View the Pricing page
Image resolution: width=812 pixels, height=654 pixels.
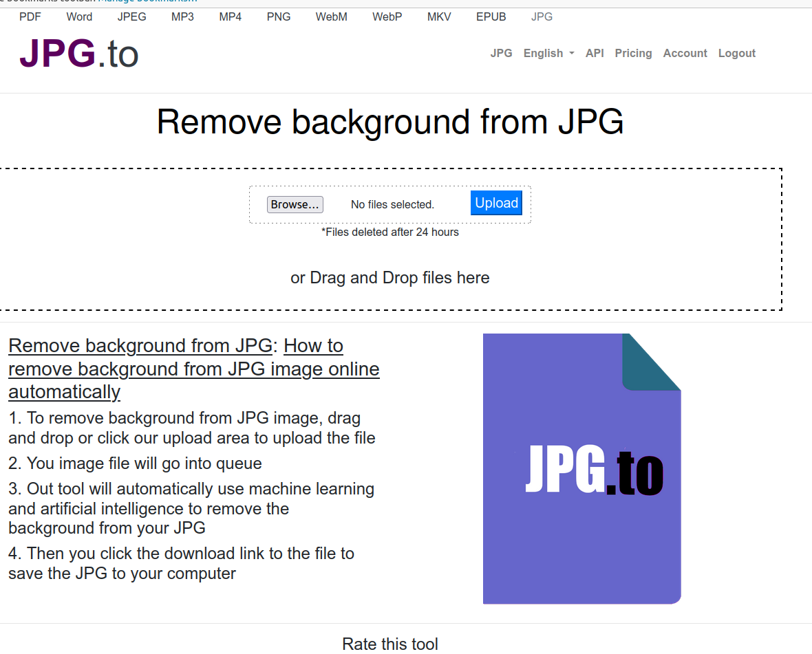point(633,53)
